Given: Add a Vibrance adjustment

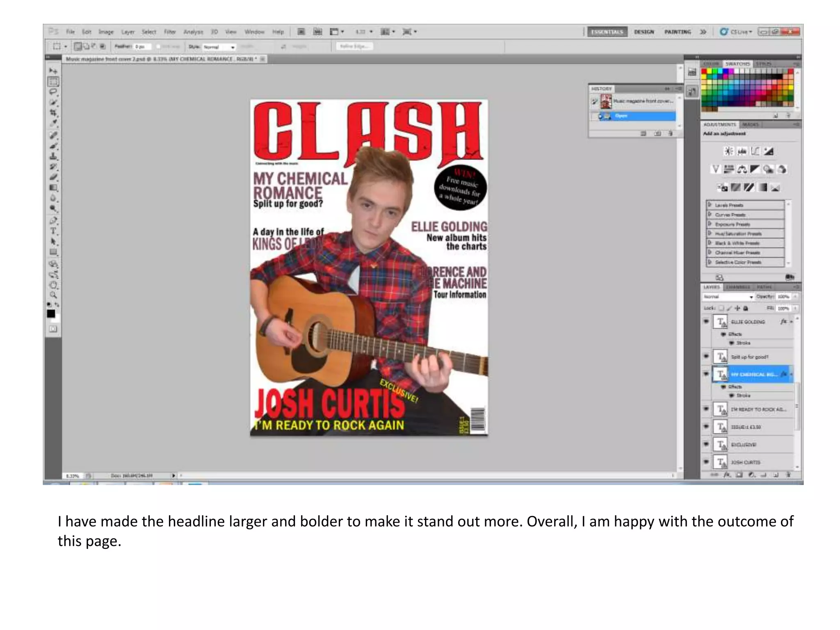Looking at the screenshot, I should [716, 169].
